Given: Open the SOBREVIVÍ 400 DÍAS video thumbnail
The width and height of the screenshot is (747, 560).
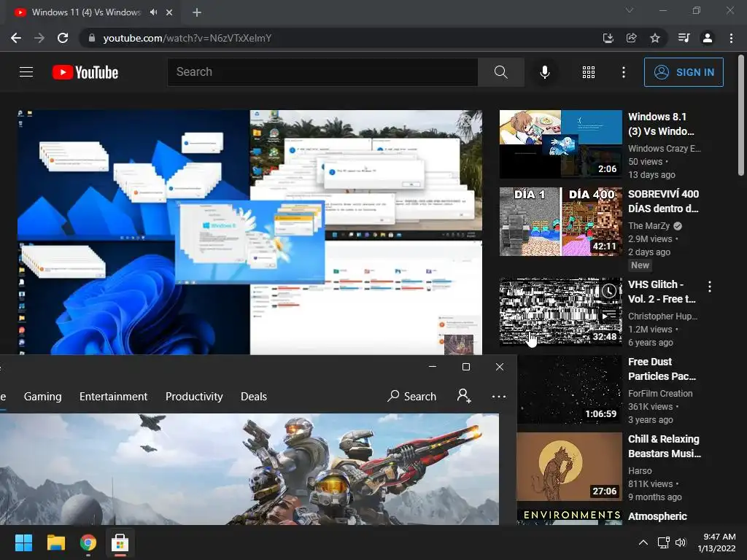Looking at the screenshot, I should pyautogui.click(x=561, y=222).
